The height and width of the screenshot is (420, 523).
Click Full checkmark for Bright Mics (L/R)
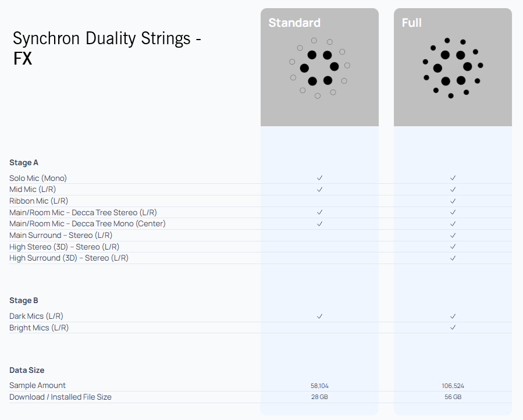click(453, 328)
